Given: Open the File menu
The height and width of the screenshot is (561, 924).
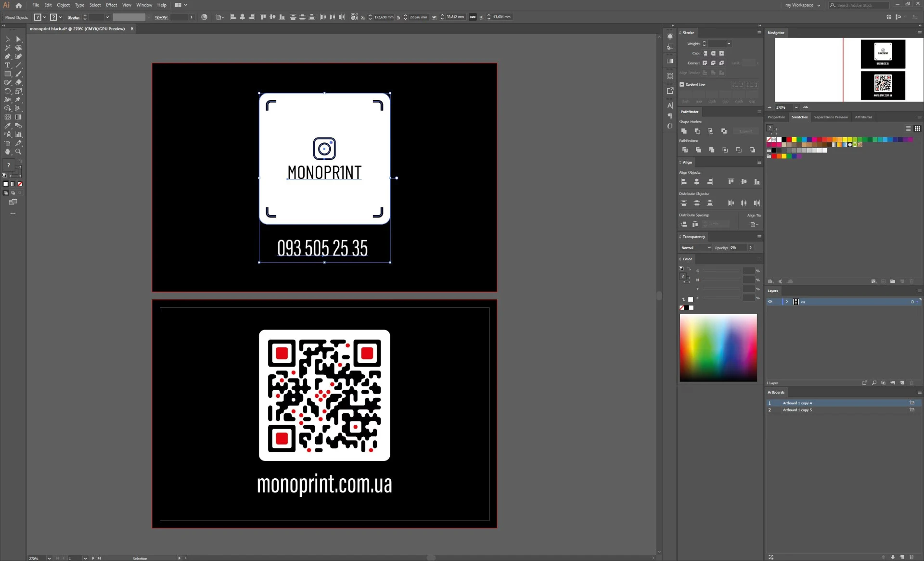Looking at the screenshot, I should click(36, 5).
